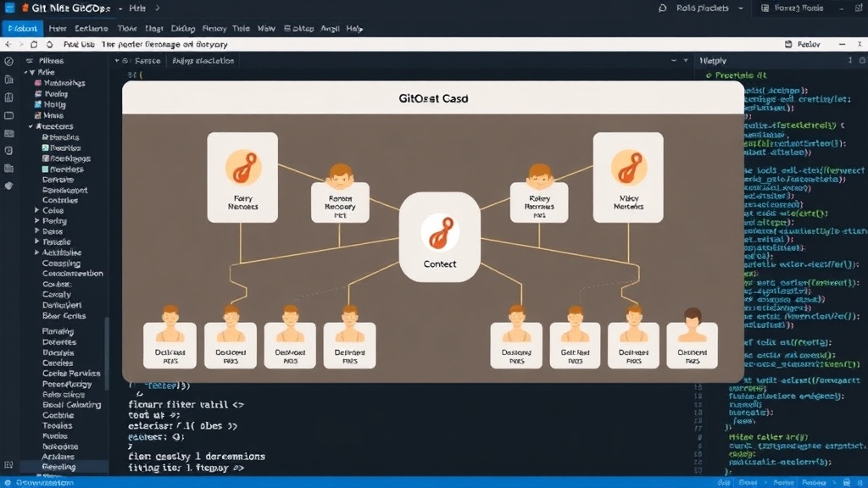Viewport: 868px width, 488px height.
Task: Click the round icon at the "Tletply" header's far right
Action: 862,60
